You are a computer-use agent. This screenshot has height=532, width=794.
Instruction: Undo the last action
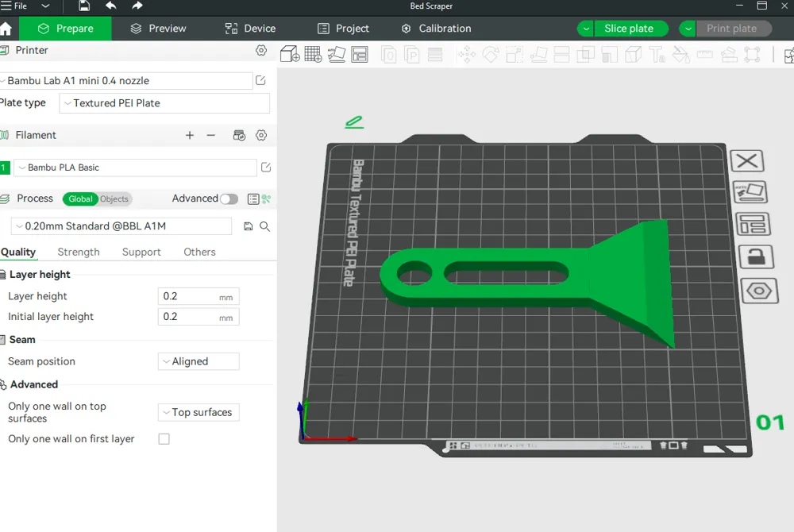click(x=111, y=6)
